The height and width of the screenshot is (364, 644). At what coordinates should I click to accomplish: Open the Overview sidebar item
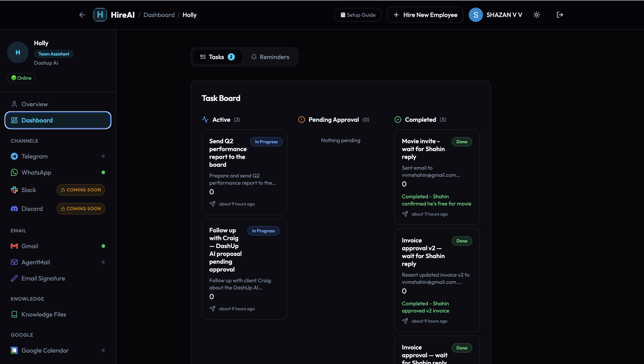point(34,104)
